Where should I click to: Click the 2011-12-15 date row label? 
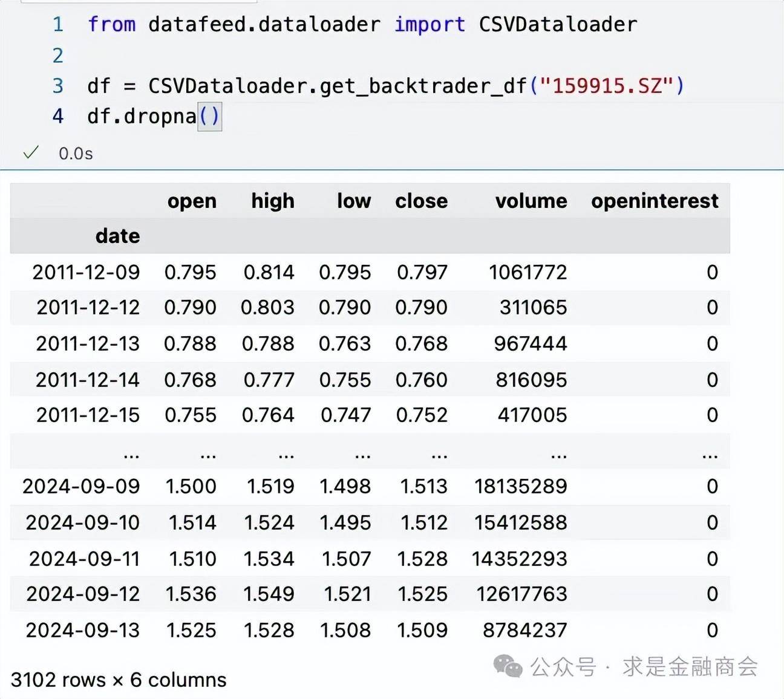(x=88, y=415)
